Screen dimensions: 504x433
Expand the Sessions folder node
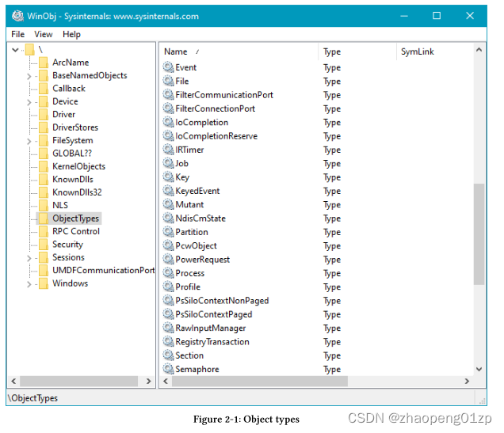point(29,258)
